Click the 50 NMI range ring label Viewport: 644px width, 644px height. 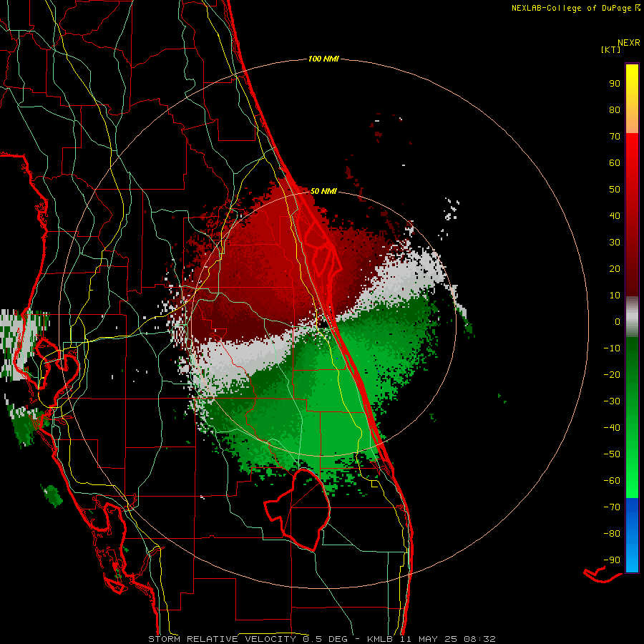pos(323,191)
